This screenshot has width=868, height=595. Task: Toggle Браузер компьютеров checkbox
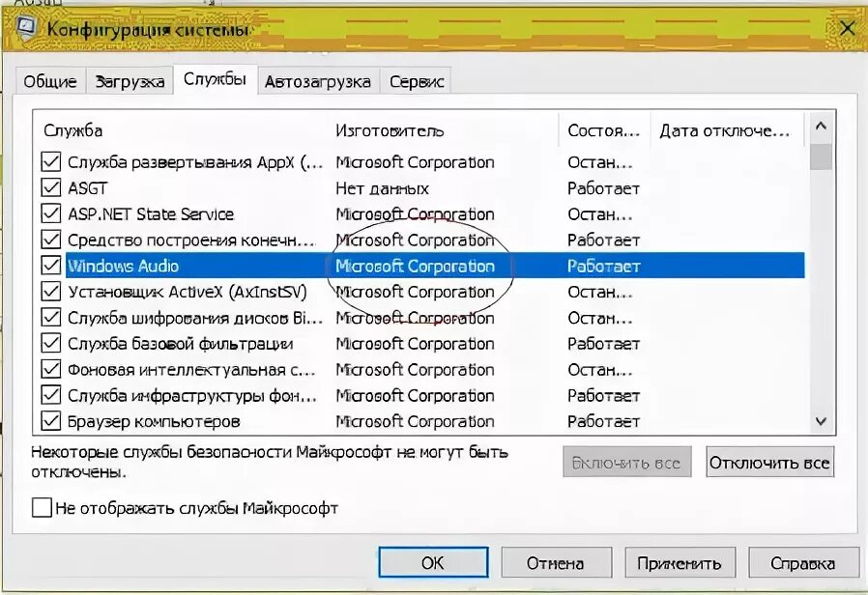(x=51, y=422)
